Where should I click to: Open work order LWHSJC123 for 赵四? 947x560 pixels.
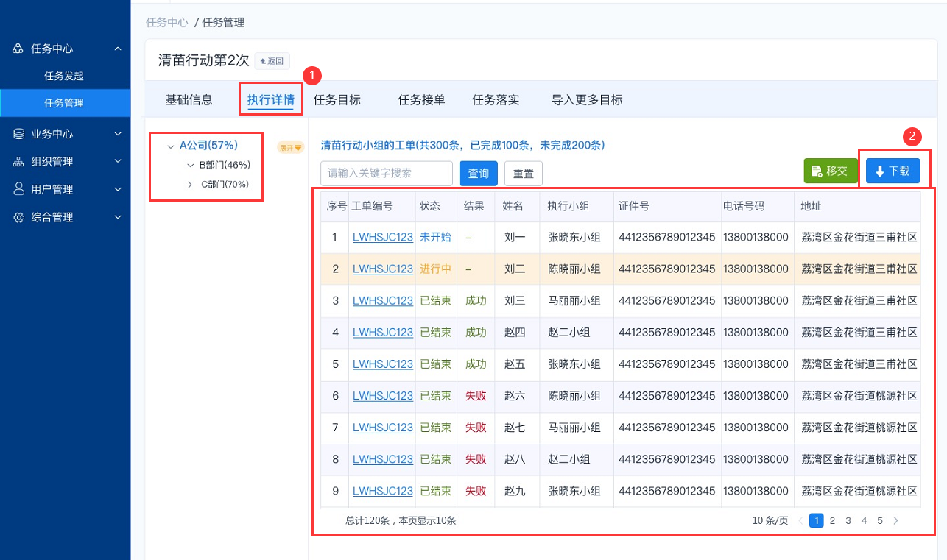point(383,333)
